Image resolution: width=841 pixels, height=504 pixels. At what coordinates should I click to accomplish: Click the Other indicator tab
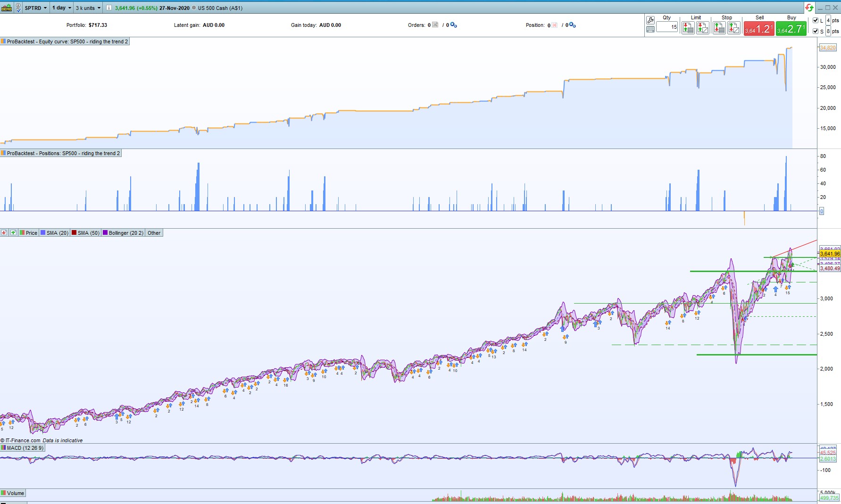pyautogui.click(x=154, y=233)
